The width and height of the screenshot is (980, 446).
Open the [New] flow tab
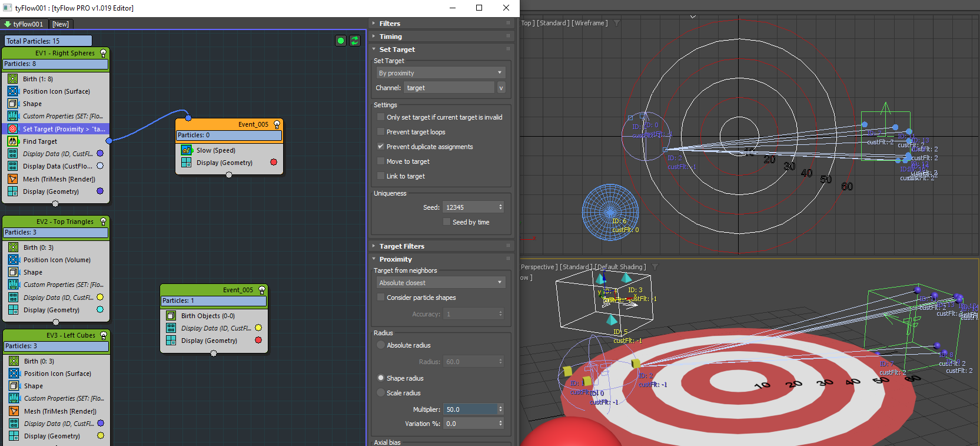(61, 24)
